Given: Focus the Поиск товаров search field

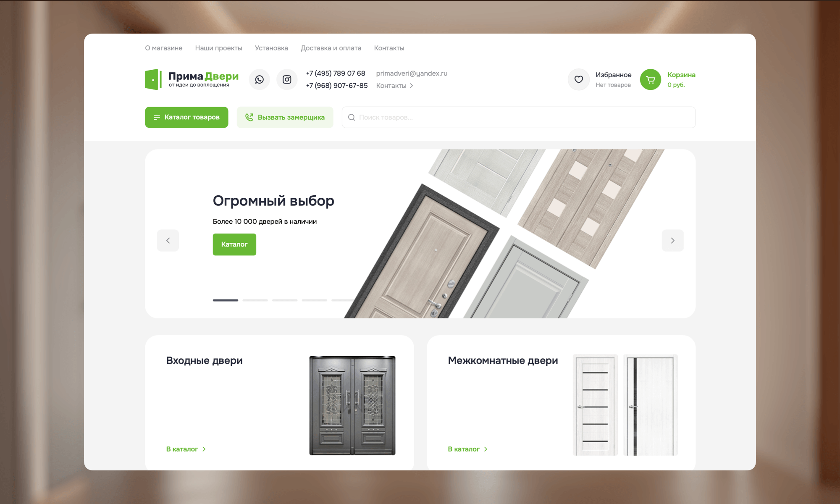Looking at the screenshot, I should (521, 118).
